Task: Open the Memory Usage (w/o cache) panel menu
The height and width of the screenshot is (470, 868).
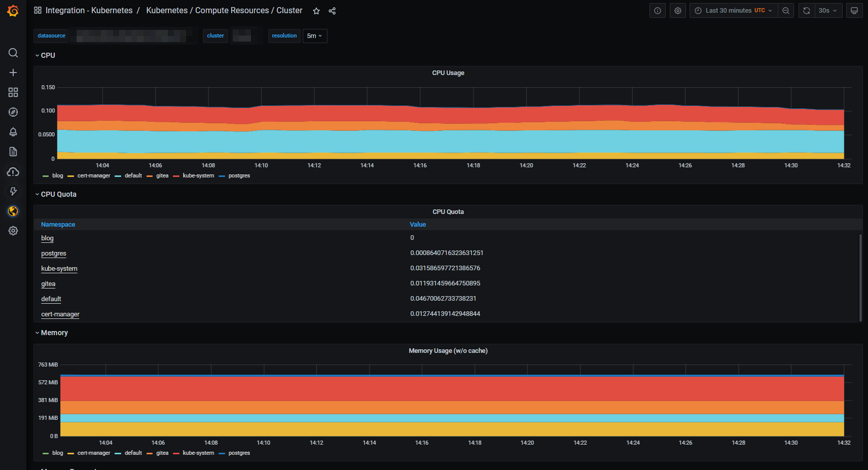Action: 448,351
